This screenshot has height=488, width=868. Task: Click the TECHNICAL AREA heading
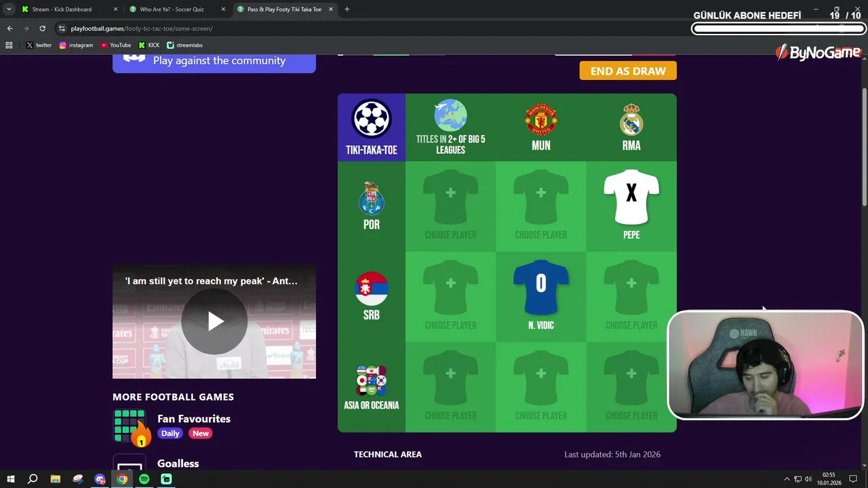click(388, 454)
